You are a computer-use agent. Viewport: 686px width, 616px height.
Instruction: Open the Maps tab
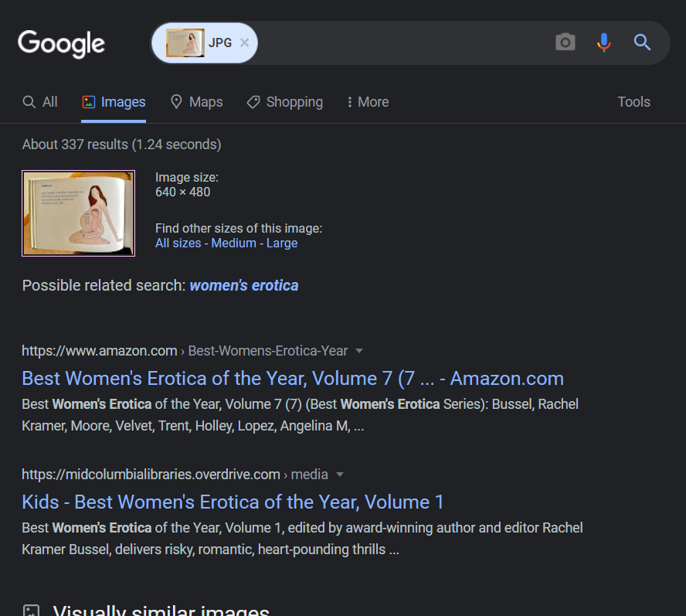pyautogui.click(x=196, y=102)
